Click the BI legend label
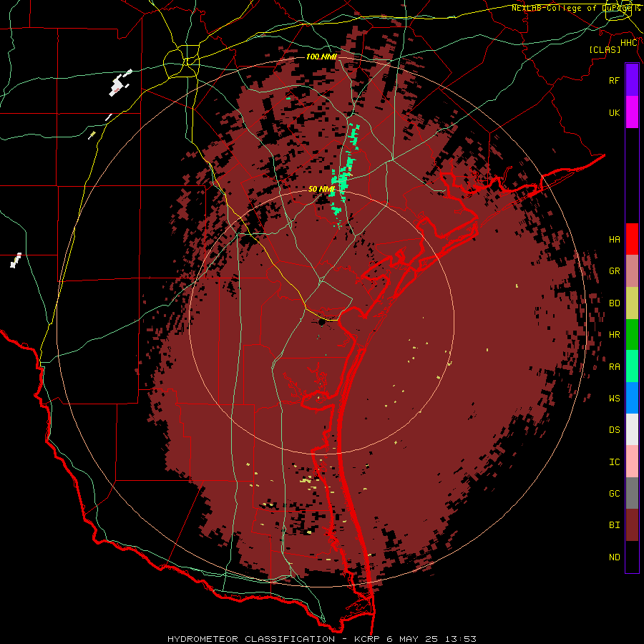The width and height of the screenshot is (644, 644). (x=615, y=525)
